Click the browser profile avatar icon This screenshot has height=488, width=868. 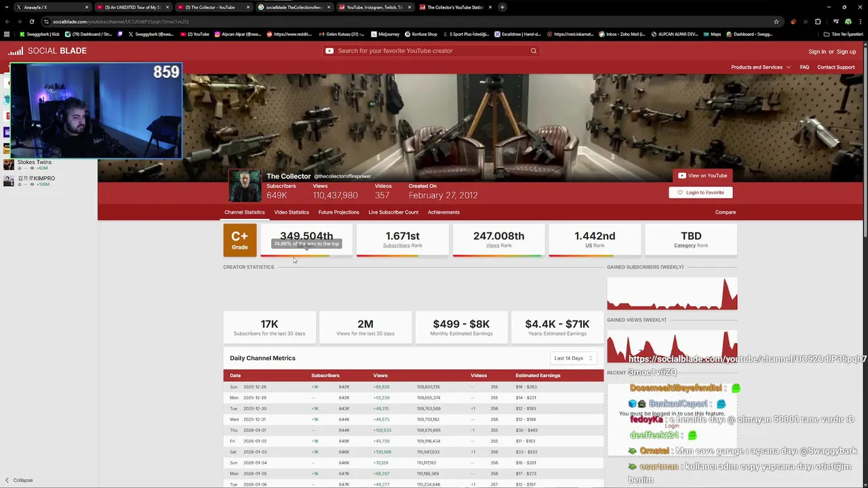pyautogui.click(x=848, y=22)
